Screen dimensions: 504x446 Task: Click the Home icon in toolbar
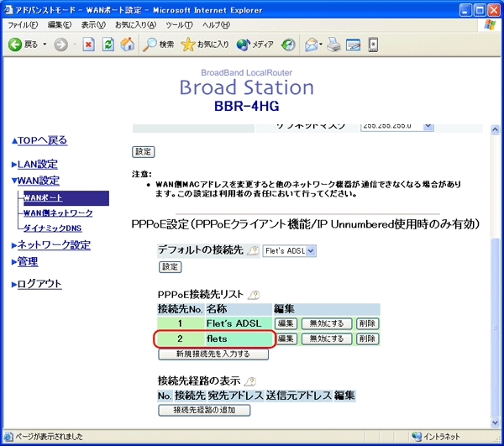point(128,45)
